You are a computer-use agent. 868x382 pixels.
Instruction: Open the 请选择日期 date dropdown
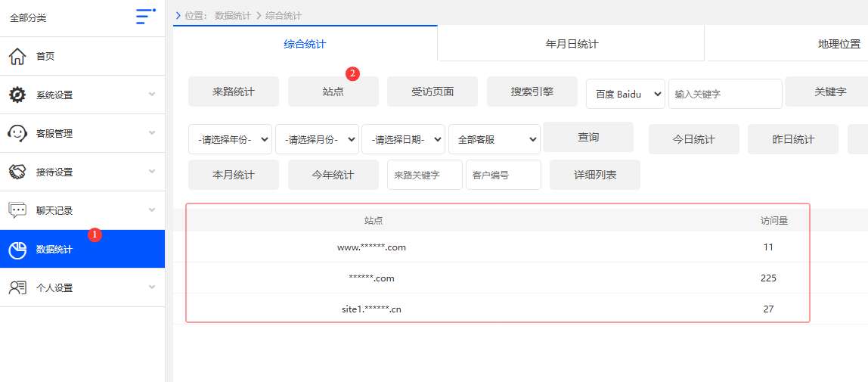click(x=404, y=139)
